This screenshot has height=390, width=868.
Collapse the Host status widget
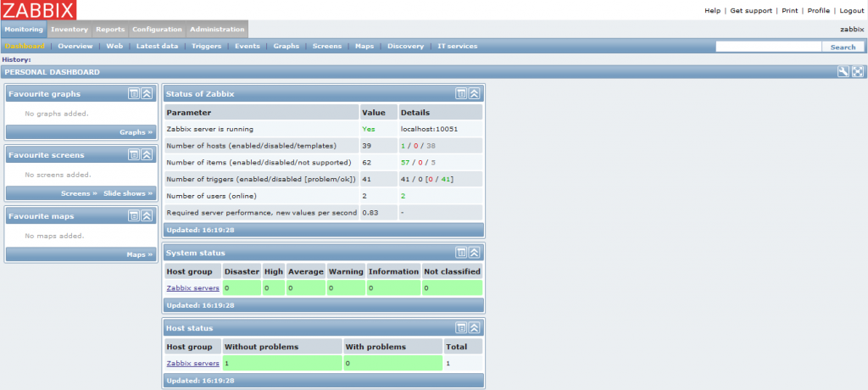pyautogui.click(x=475, y=328)
